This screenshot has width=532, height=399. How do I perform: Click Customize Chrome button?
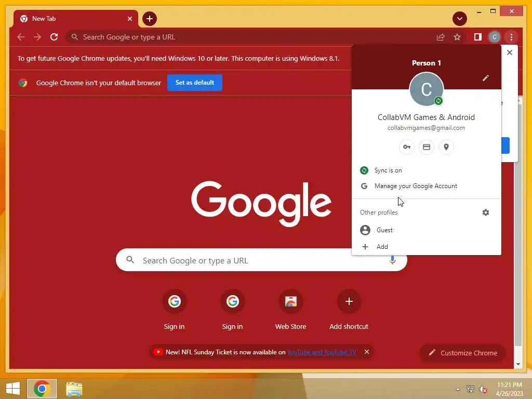(x=463, y=353)
